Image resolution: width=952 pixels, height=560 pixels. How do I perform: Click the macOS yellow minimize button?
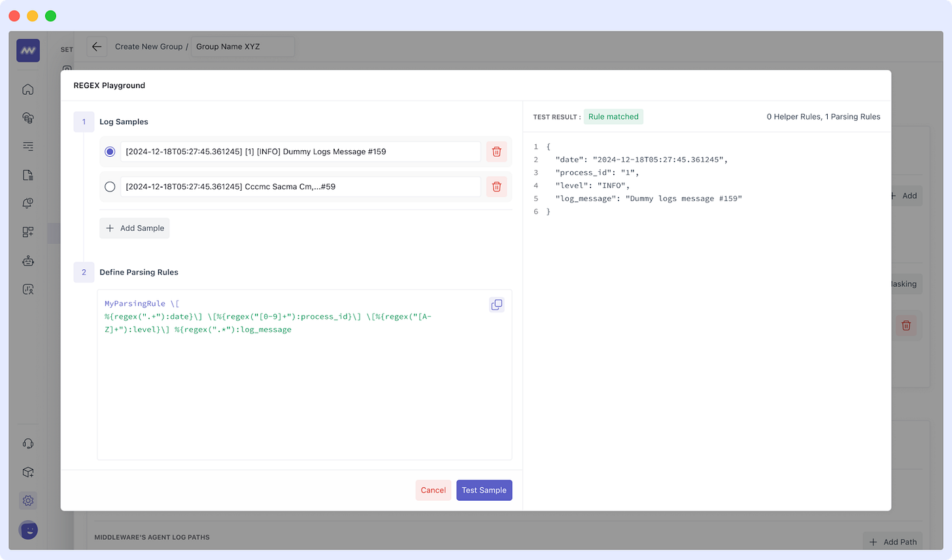(x=33, y=16)
